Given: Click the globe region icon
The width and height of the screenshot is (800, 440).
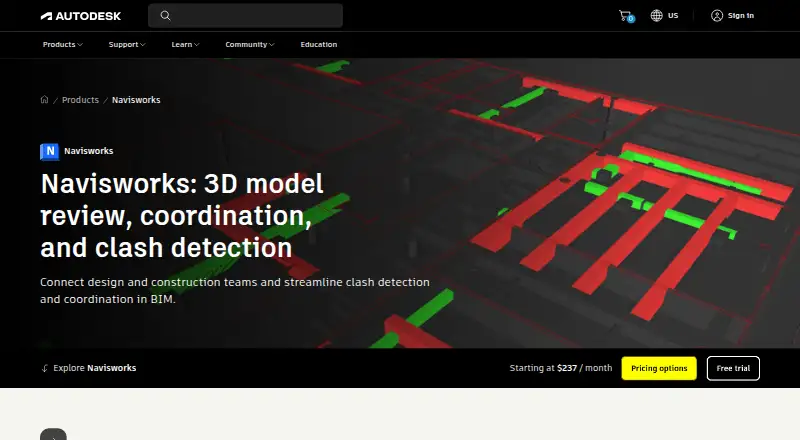Looking at the screenshot, I should pyautogui.click(x=656, y=16).
